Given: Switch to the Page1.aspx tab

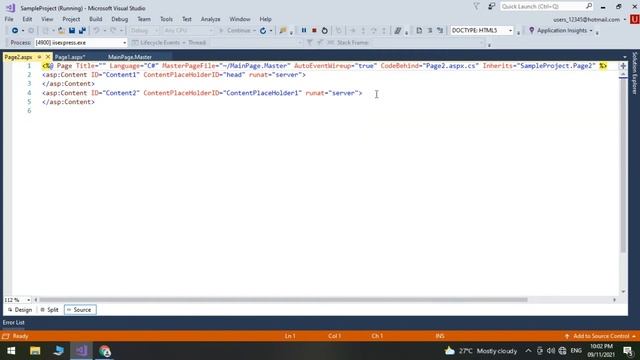Looking at the screenshot, I should pos(70,57).
